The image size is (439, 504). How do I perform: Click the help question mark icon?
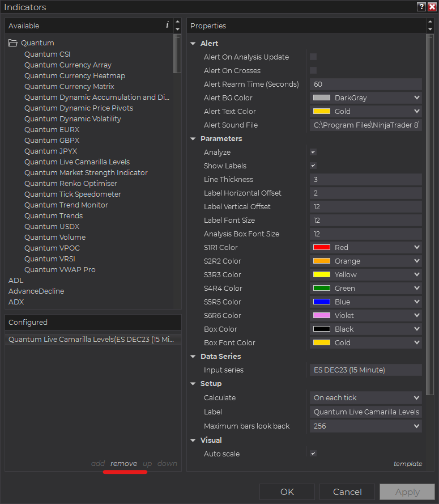click(421, 7)
